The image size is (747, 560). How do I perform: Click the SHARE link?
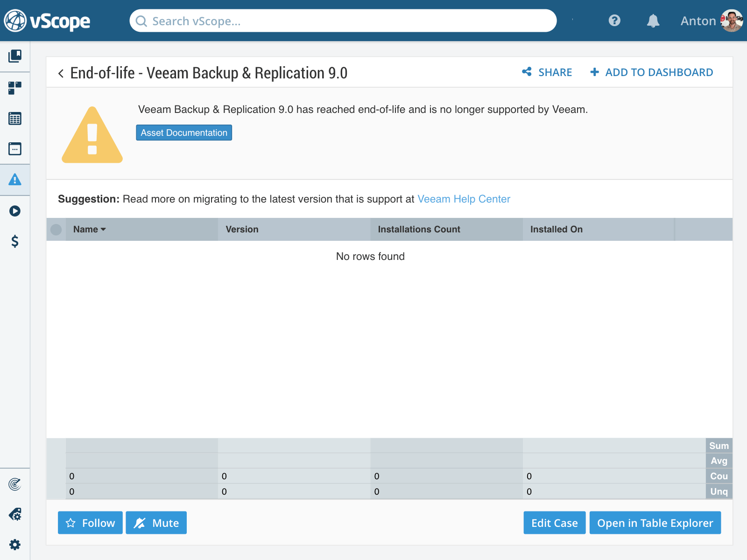pyautogui.click(x=555, y=72)
